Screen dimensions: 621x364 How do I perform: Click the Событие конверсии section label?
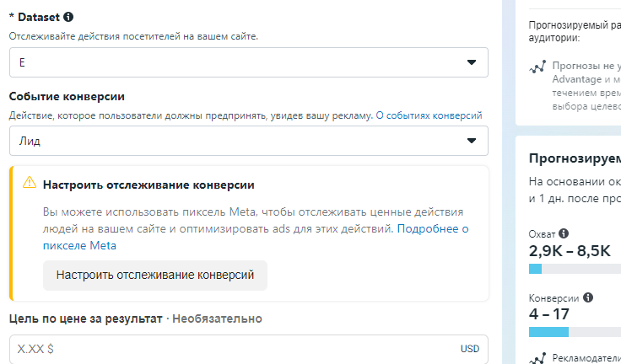pos(67,97)
